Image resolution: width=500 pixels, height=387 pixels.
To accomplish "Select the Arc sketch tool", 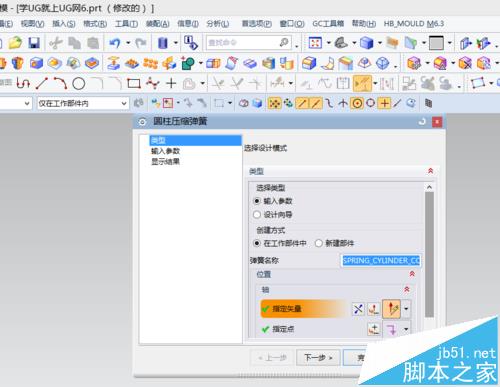I will pyautogui.click(x=60, y=83).
